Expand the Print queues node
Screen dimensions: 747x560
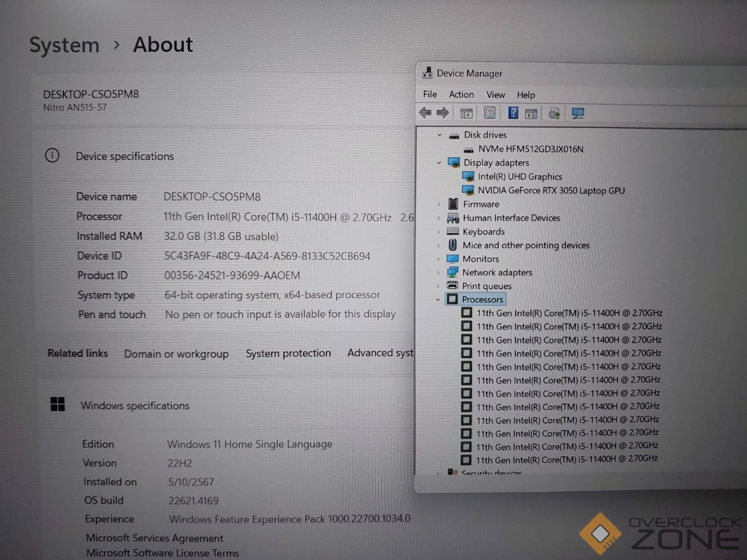click(x=438, y=286)
